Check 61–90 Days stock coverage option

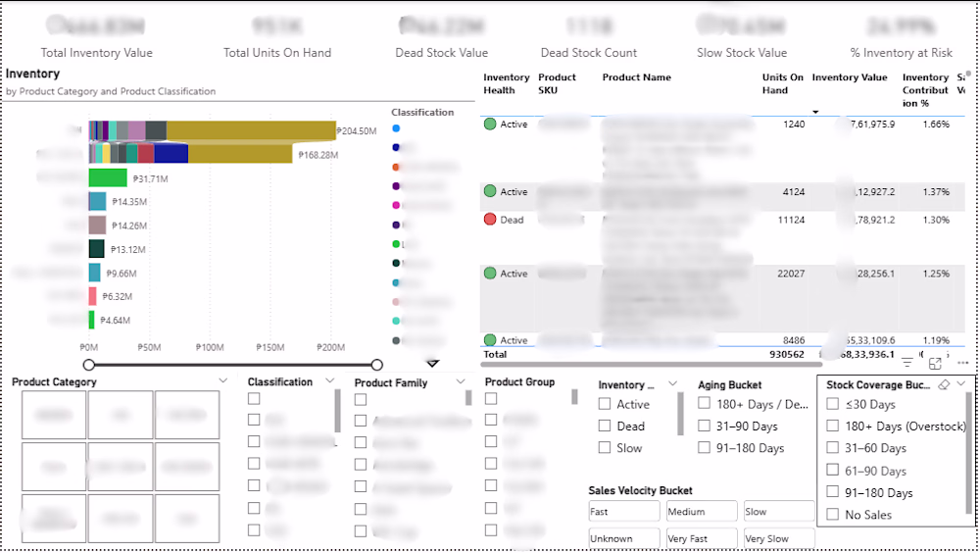pos(832,471)
